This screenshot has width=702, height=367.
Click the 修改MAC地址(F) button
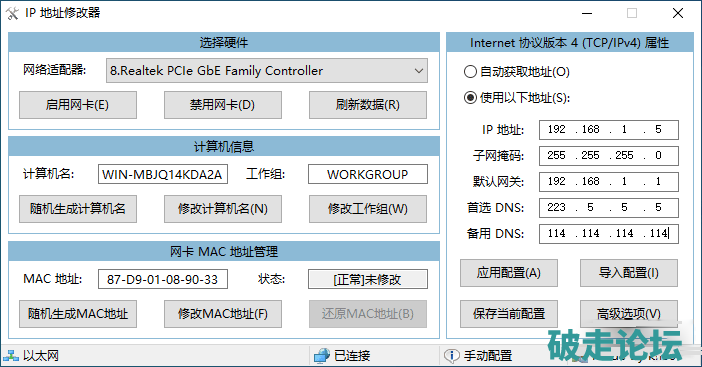pyautogui.click(x=223, y=314)
